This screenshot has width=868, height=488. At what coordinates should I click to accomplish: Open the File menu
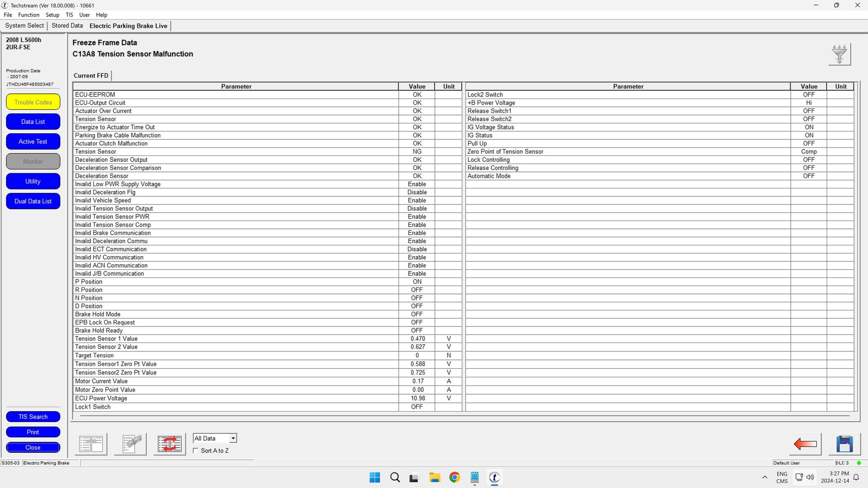pyautogui.click(x=8, y=15)
